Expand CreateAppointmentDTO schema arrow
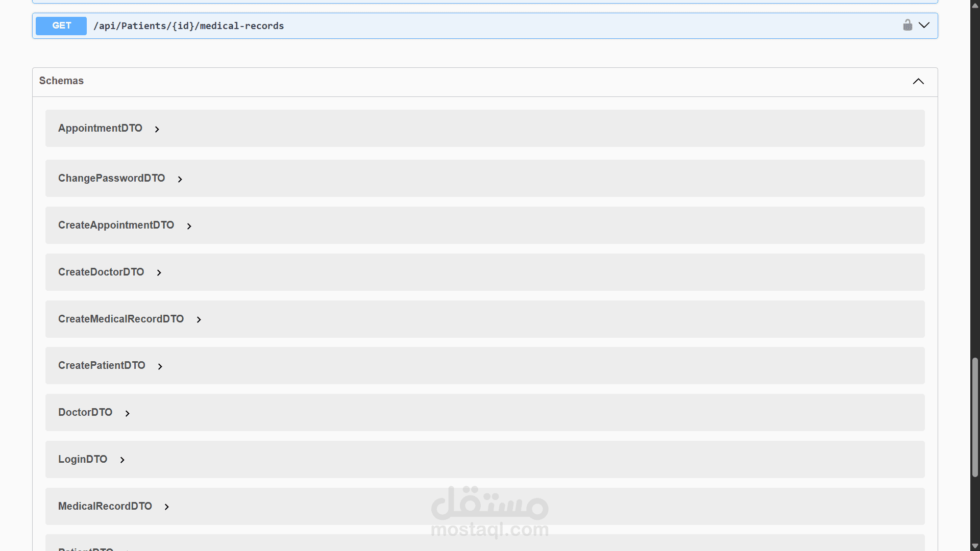Viewport: 980px width, 551px height. [189, 226]
